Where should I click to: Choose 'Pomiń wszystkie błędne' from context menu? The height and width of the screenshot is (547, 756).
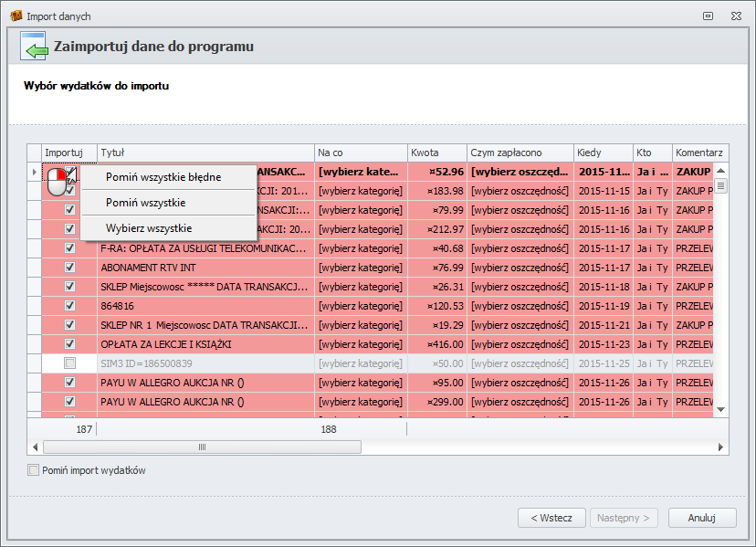click(163, 177)
